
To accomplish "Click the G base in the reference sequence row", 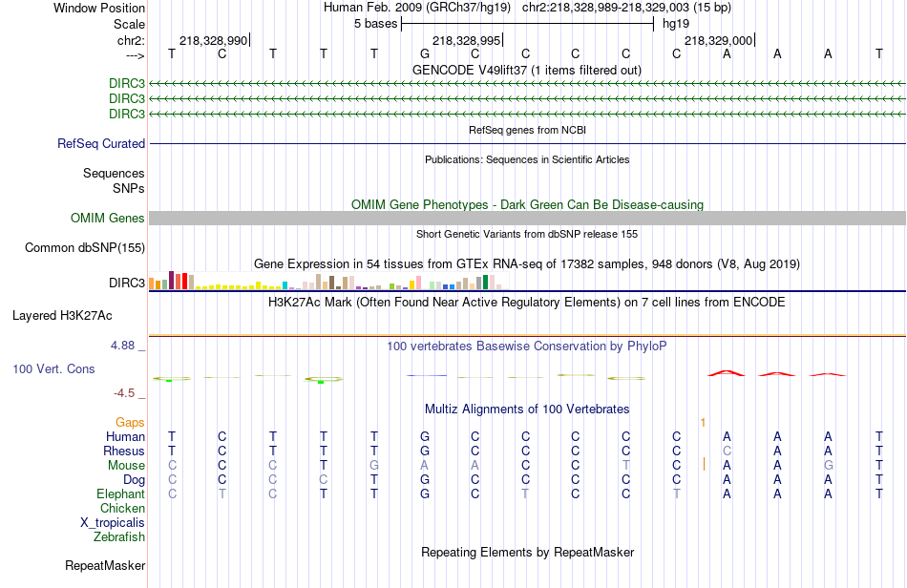I will (x=425, y=53).
